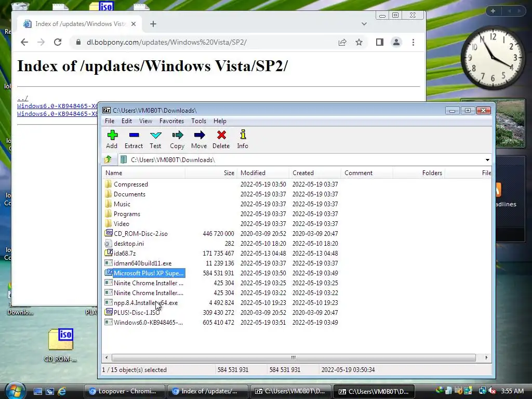Sort by the Name column header

(x=144, y=172)
